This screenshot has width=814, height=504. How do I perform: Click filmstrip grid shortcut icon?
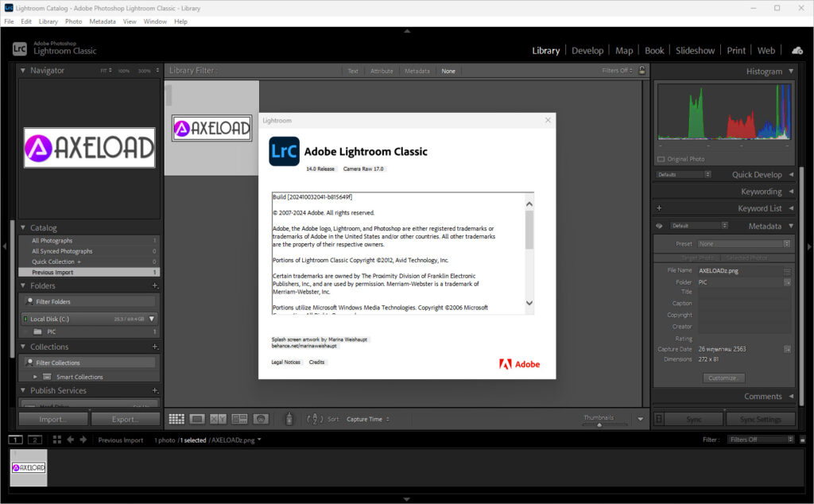click(x=57, y=440)
